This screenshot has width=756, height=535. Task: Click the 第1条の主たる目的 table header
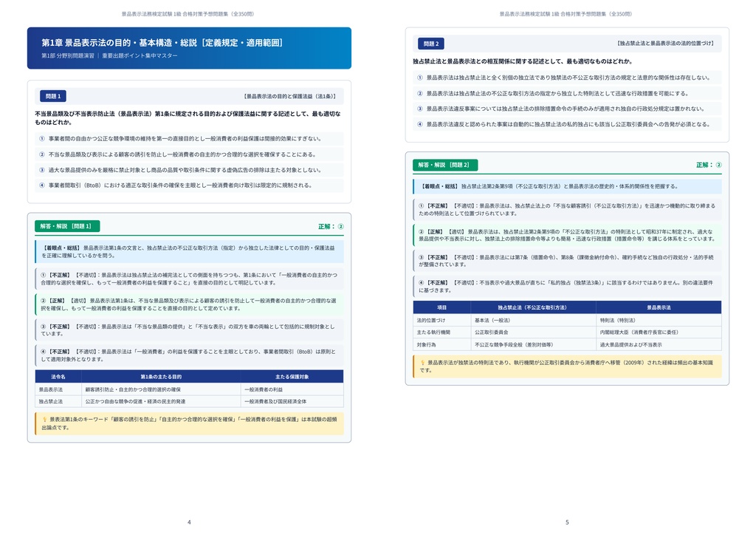tap(161, 377)
